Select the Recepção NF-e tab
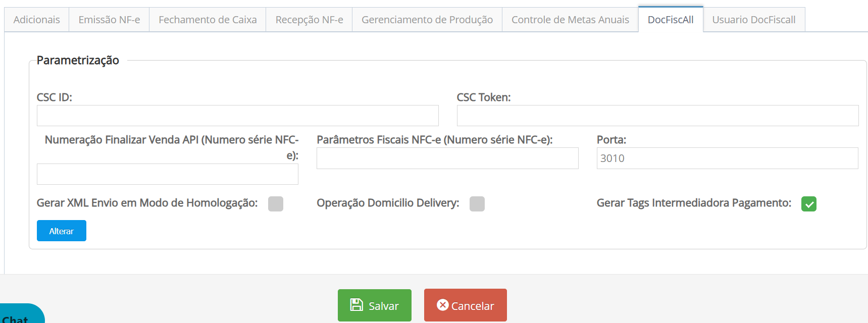This screenshot has width=868, height=323. (x=309, y=20)
